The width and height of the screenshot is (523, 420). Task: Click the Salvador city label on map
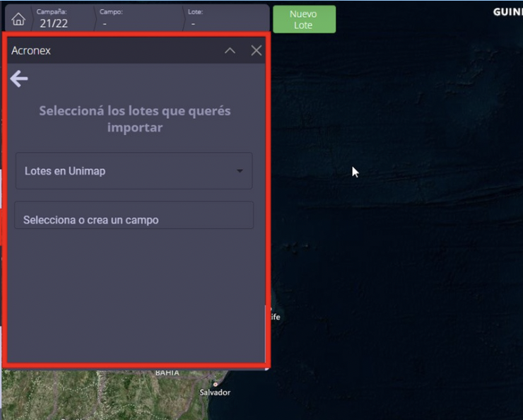point(215,392)
